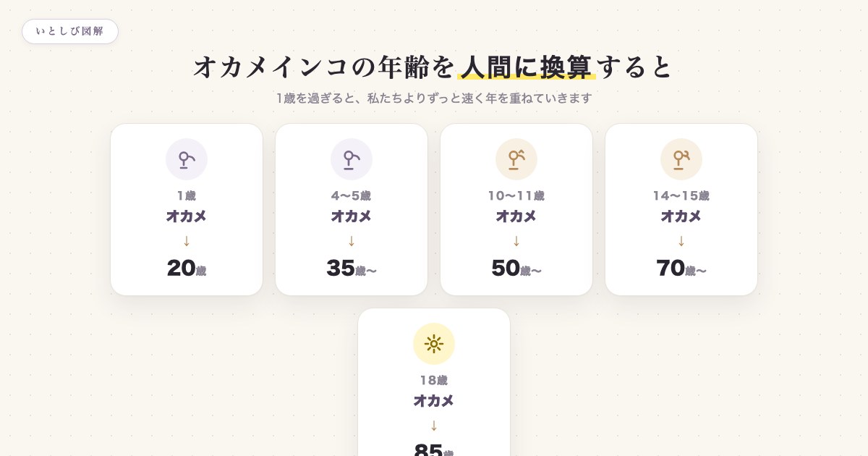
Task: Select the 35歳〜 result text
Action: (352, 268)
